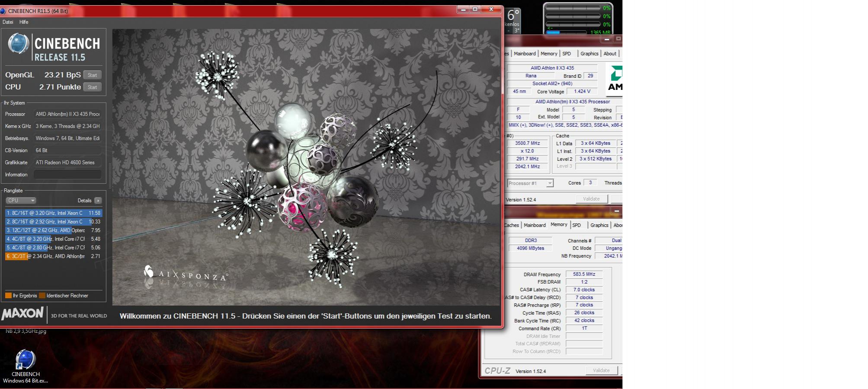868x389 pixels.
Task: Click the AMD logo in CPU-Z
Action: (614, 78)
